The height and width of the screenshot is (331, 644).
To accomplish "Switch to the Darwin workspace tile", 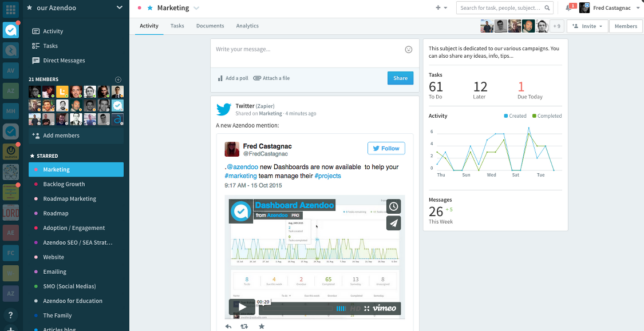I will (x=11, y=151).
